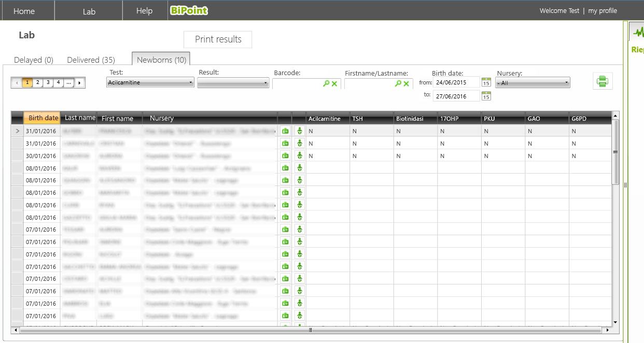Viewport: 644px width, 343px height.
Task: Click the green card icon in first row
Action: 285,131
